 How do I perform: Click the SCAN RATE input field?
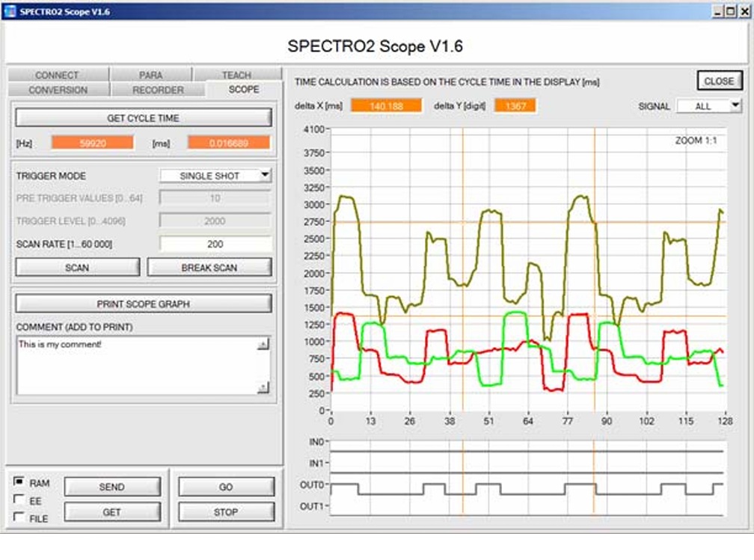pos(215,244)
